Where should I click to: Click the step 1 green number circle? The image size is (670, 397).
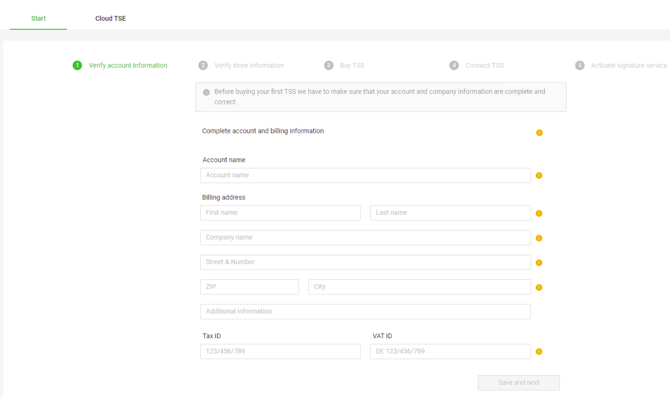coord(77,65)
